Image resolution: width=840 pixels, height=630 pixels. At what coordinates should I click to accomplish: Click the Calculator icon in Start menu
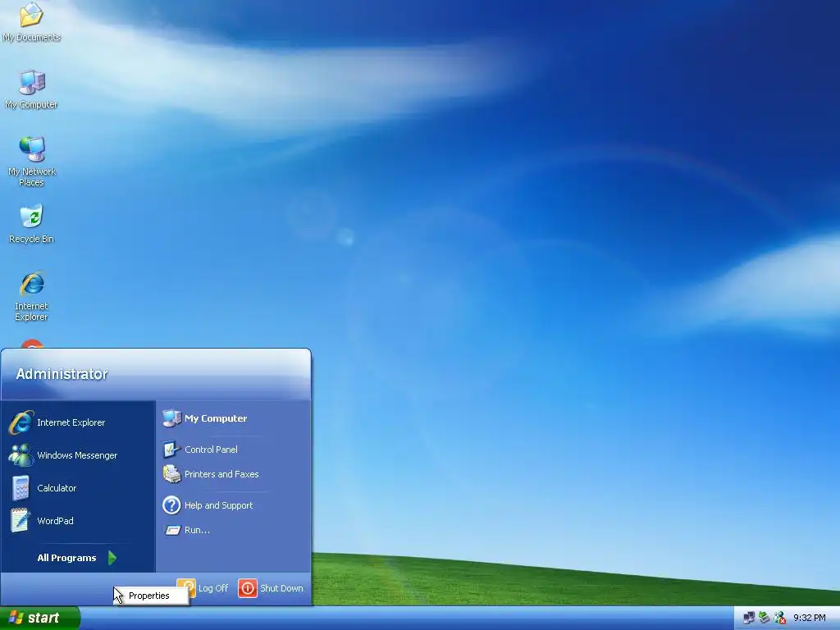pos(21,488)
